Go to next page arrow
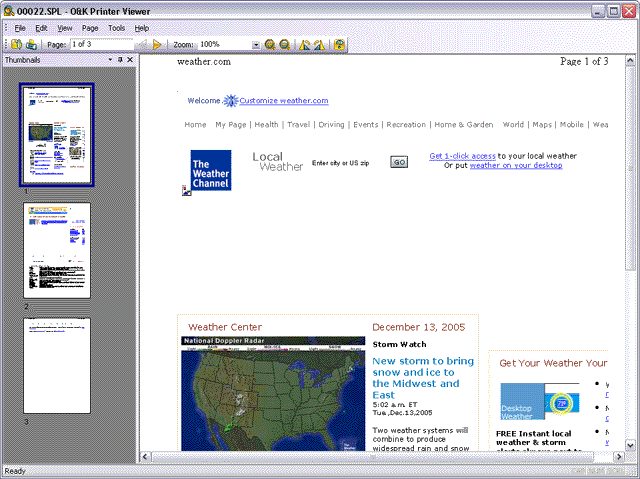The height and width of the screenshot is (479, 640). pyautogui.click(x=157, y=44)
